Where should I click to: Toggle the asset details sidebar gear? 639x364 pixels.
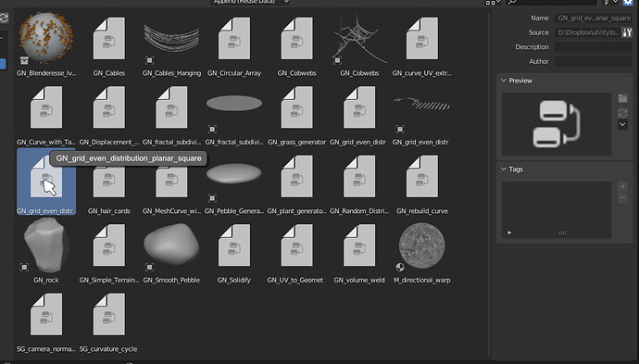pos(628,2)
